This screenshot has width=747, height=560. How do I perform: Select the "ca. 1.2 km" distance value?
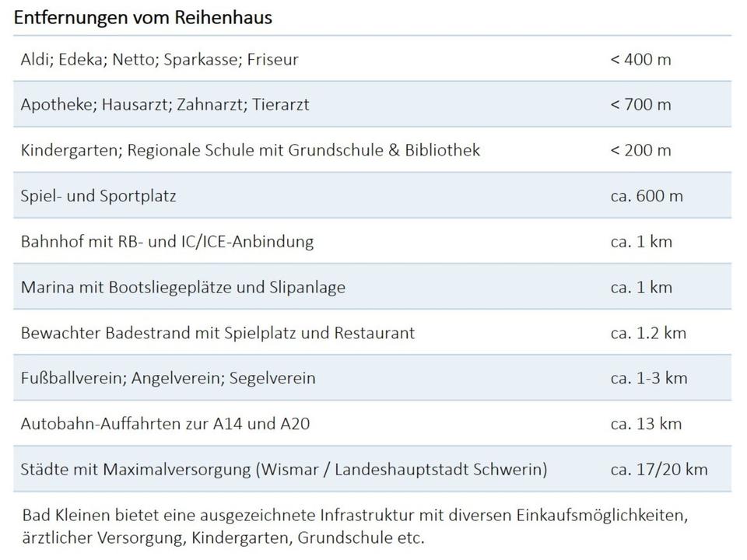pos(648,333)
